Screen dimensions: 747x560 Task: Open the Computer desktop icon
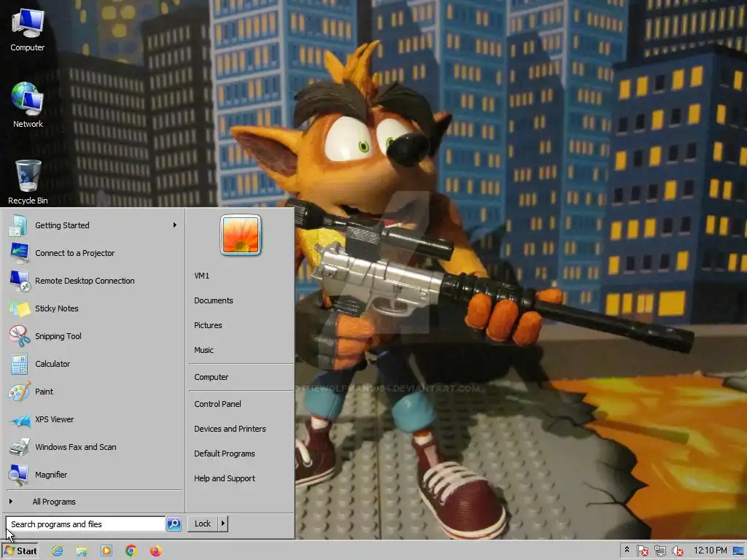27,28
